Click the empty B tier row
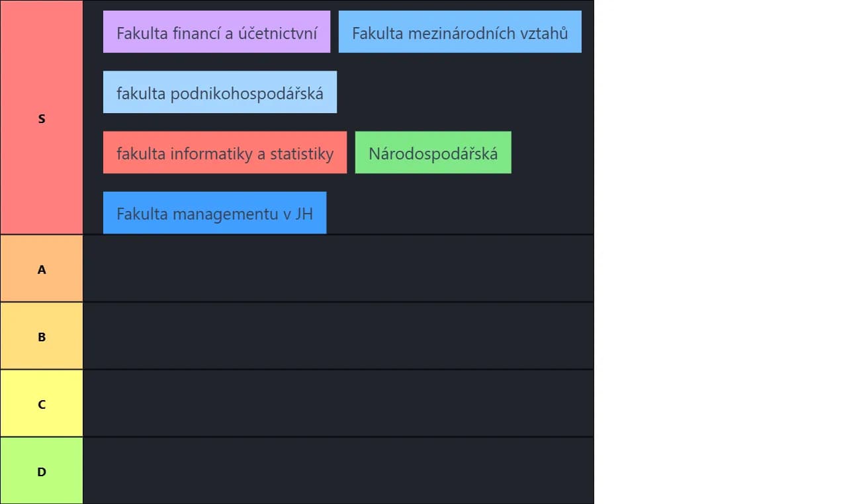This screenshot has height=504, width=847. click(x=338, y=336)
